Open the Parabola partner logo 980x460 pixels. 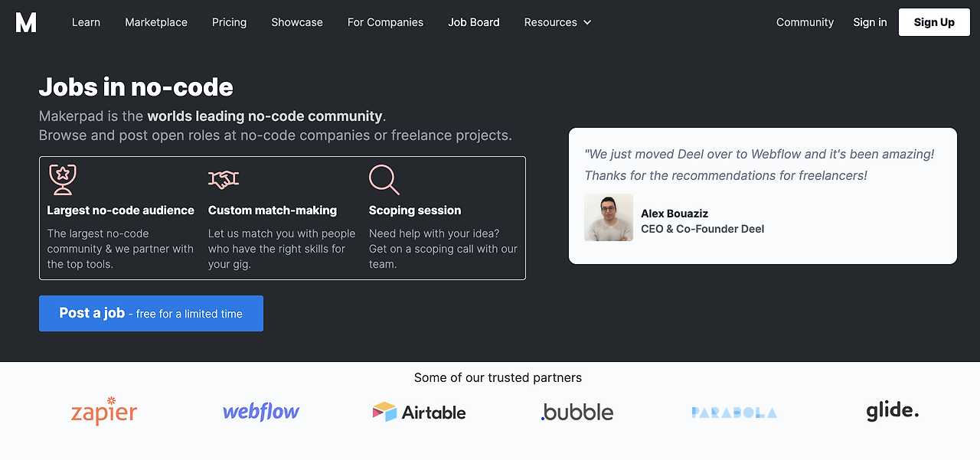coord(734,413)
